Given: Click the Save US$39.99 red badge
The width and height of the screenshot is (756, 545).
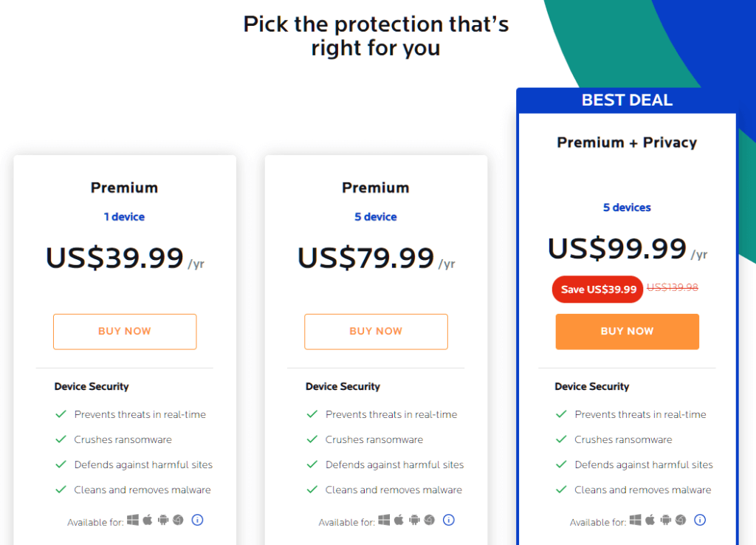Looking at the screenshot, I should (x=597, y=289).
